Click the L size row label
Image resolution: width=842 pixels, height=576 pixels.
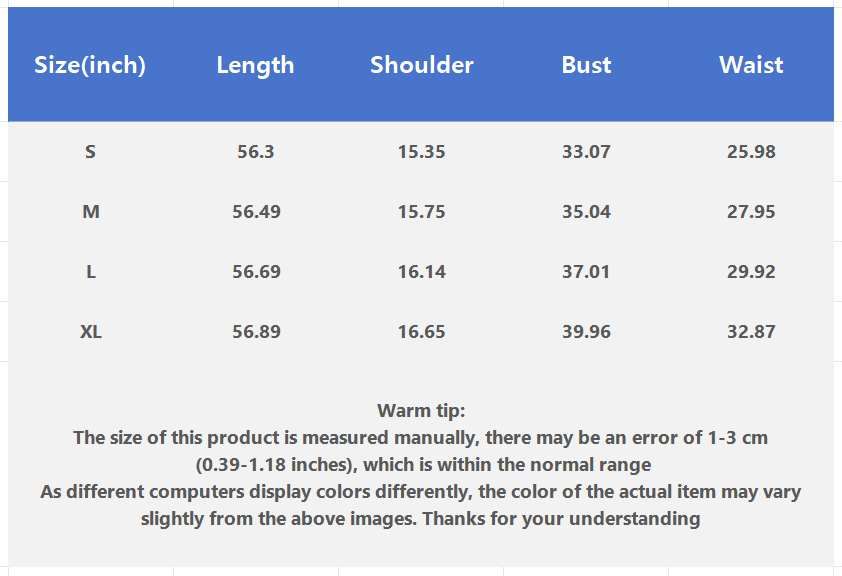tap(91, 272)
